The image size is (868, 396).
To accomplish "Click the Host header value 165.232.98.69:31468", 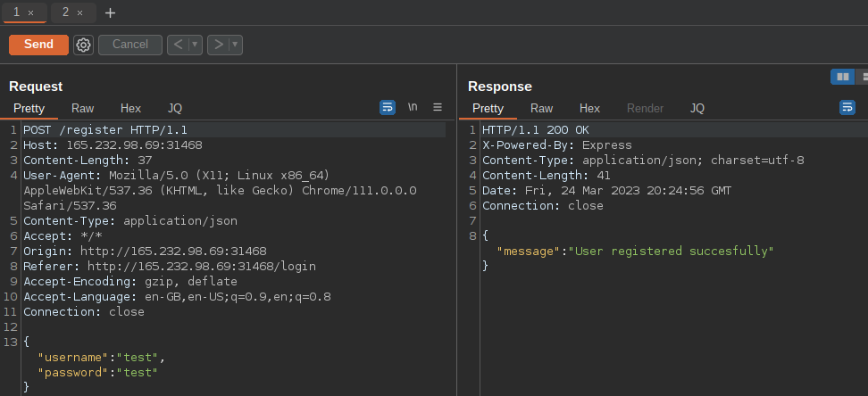I will pyautogui.click(x=134, y=144).
